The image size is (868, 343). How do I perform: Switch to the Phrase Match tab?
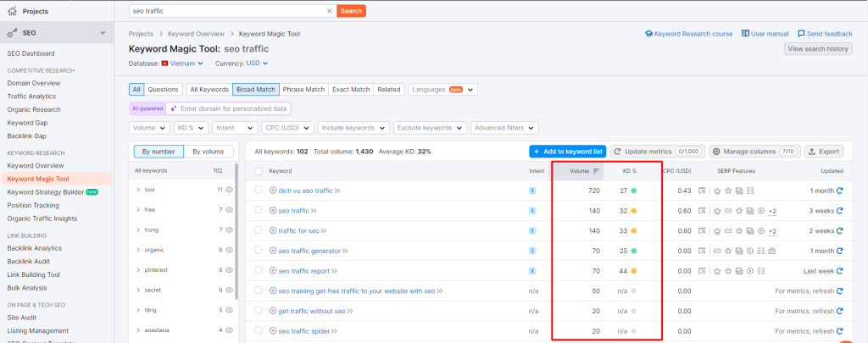click(303, 89)
